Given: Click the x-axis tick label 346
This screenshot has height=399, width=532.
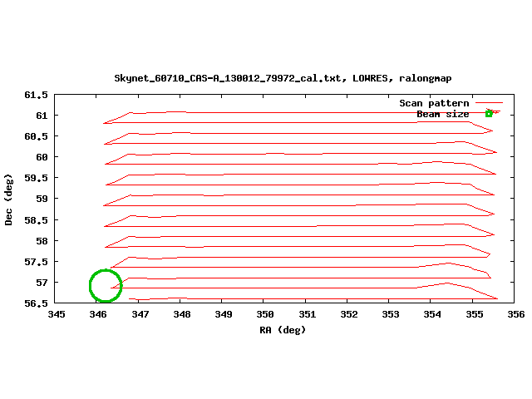Looking at the screenshot, I should [x=98, y=314].
